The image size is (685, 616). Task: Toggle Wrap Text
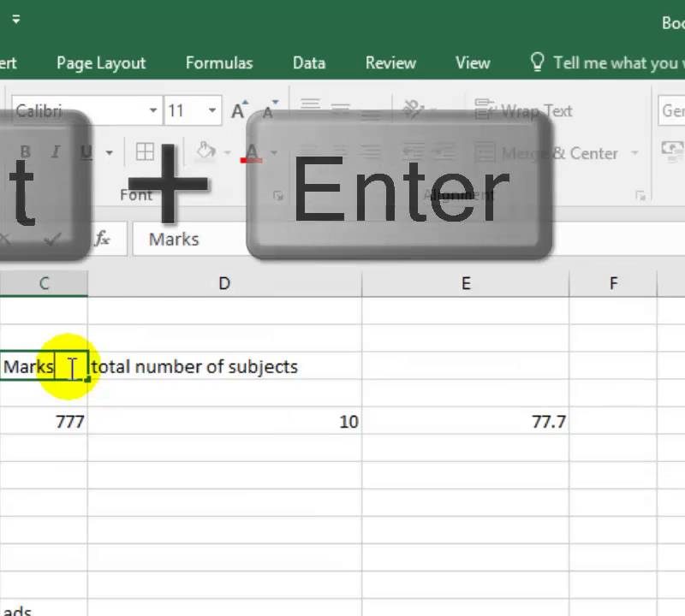pos(523,110)
